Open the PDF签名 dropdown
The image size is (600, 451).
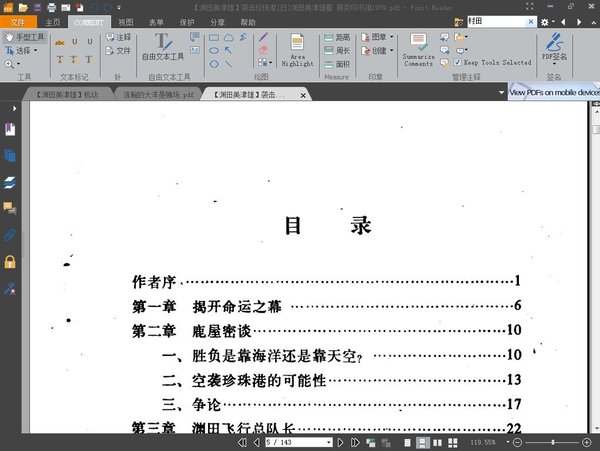pyautogui.click(x=554, y=64)
